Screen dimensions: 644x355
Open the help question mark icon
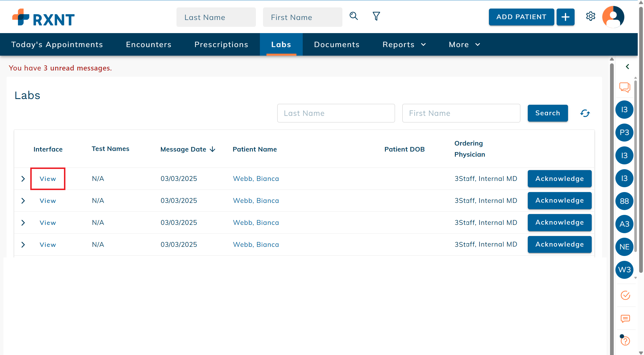coord(625,341)
